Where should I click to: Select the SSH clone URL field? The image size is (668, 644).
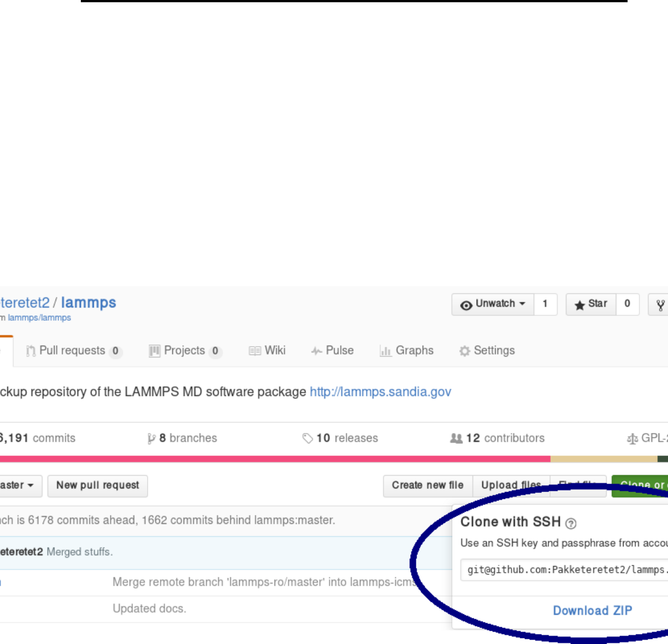(x=564, y=570)
